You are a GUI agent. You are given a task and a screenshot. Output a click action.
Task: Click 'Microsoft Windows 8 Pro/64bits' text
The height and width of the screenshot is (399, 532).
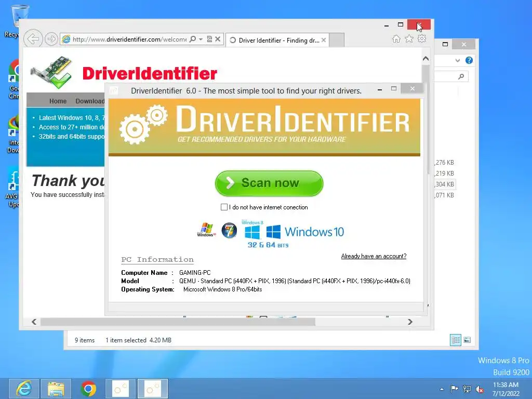pos(222,289)
